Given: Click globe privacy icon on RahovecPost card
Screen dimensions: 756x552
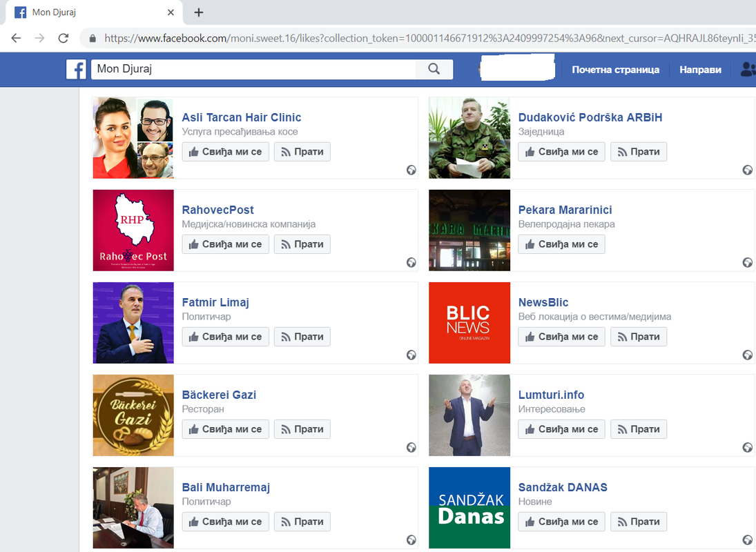Looking at the screenshot, I should 411,262.
